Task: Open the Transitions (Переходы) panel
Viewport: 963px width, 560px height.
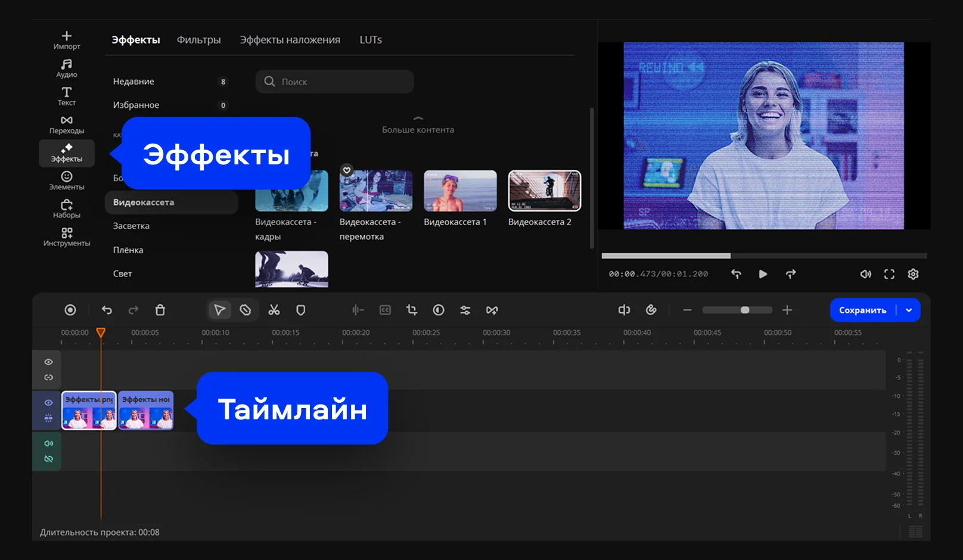Action: click(66, 125)
